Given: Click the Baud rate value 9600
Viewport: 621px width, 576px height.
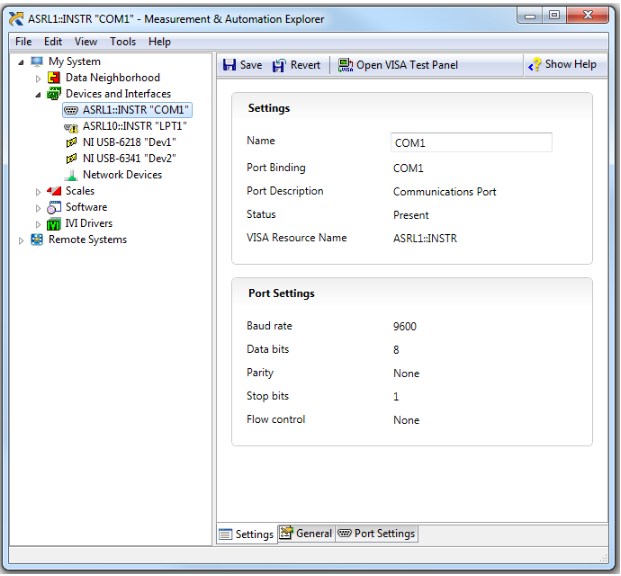Looking at the screenshot, I should pos(405,326).
